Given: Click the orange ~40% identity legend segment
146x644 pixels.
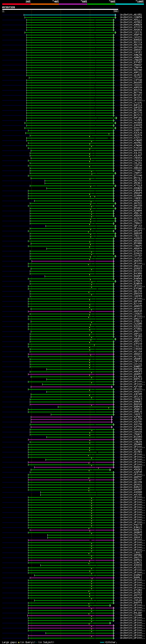Looking at the screenshot, I should pyautogui.click(x=45, y=4).
